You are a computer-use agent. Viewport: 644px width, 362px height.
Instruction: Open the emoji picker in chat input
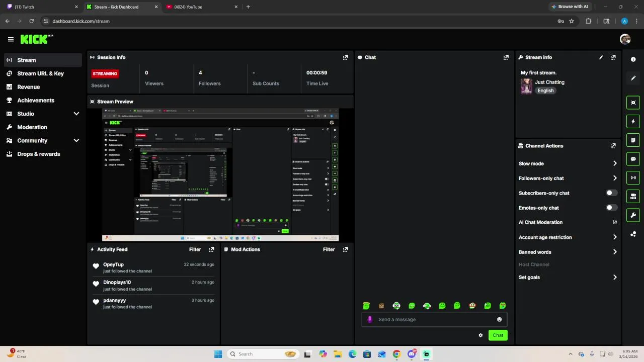click(x=499, y=319)
